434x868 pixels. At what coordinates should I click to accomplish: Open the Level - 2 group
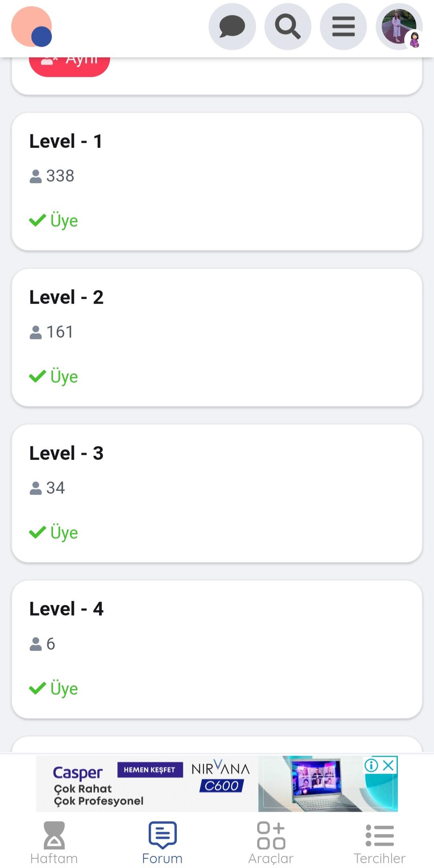pos(66,298)
